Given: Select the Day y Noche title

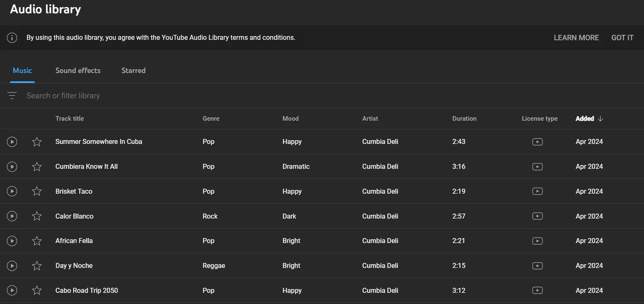Looking at the screenshot, I should pos(74,266).
